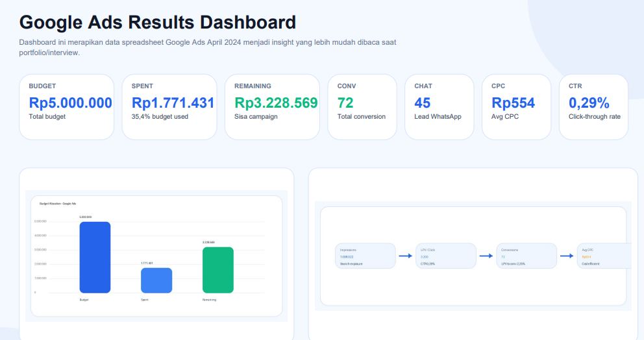
Task: Select the Avg CPC funnel node
Action: (604, 256)
